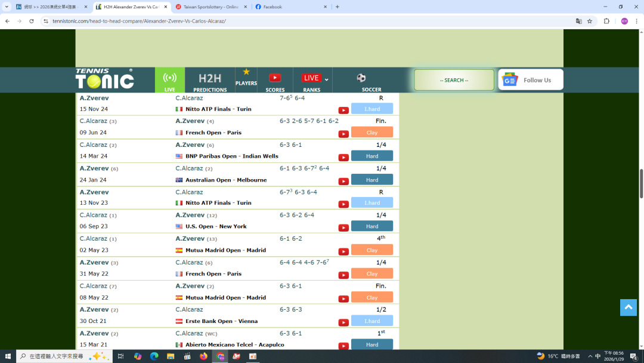The width and height of the screenshot is (644, 363).
Task: Switch to the Taiwan Sportslottery tab
Action: (x=212, y=7)
